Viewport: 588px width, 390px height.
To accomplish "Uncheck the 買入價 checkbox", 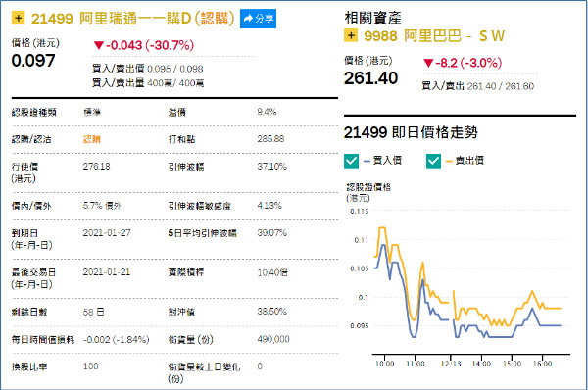I will point(352,161).
